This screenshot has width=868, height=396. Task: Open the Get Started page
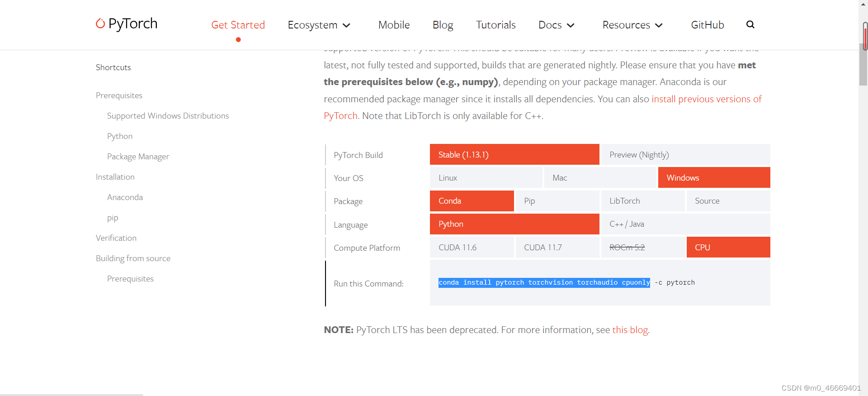click(x=238, y=25)
